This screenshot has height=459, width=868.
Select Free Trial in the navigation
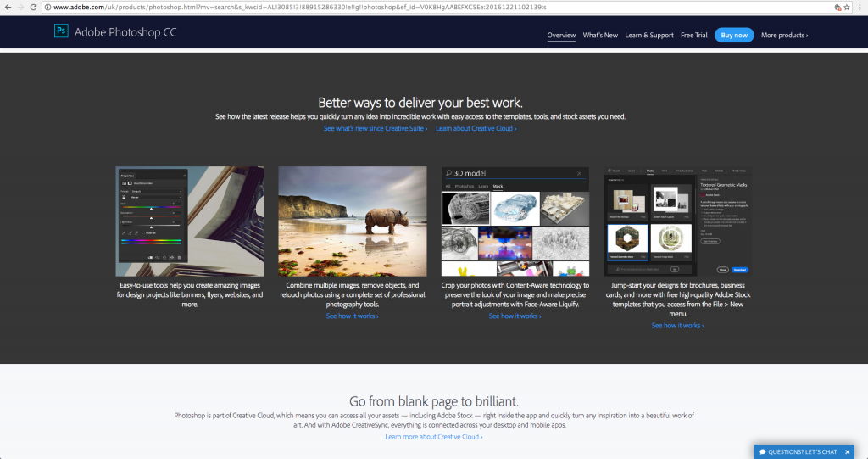(x=694, y=35)
